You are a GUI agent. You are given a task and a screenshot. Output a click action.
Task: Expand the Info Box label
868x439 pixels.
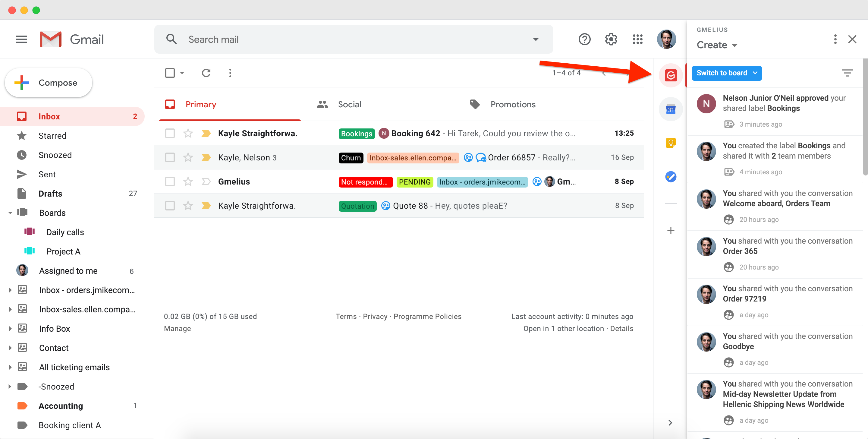[x=10, y=328]
